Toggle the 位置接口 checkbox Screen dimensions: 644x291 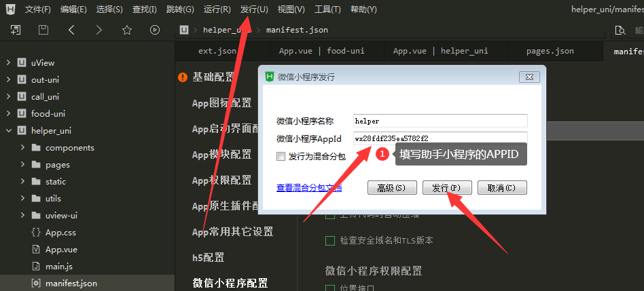[329, 288]
